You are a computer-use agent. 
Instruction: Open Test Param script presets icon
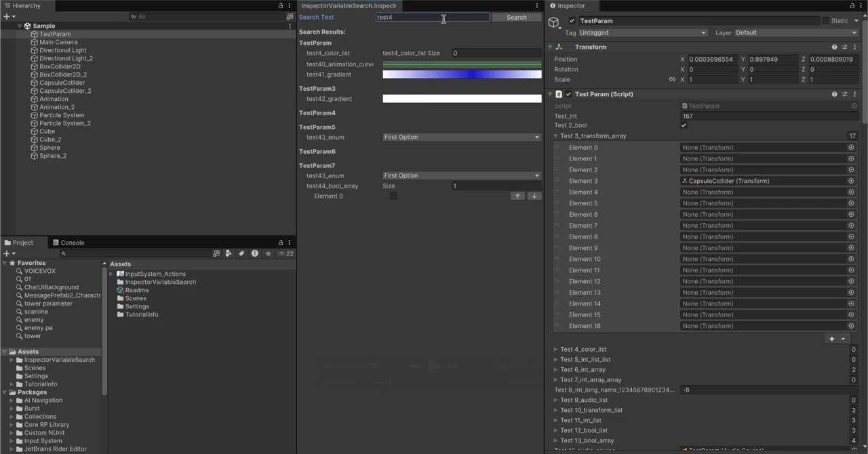[x=844, y=94]
